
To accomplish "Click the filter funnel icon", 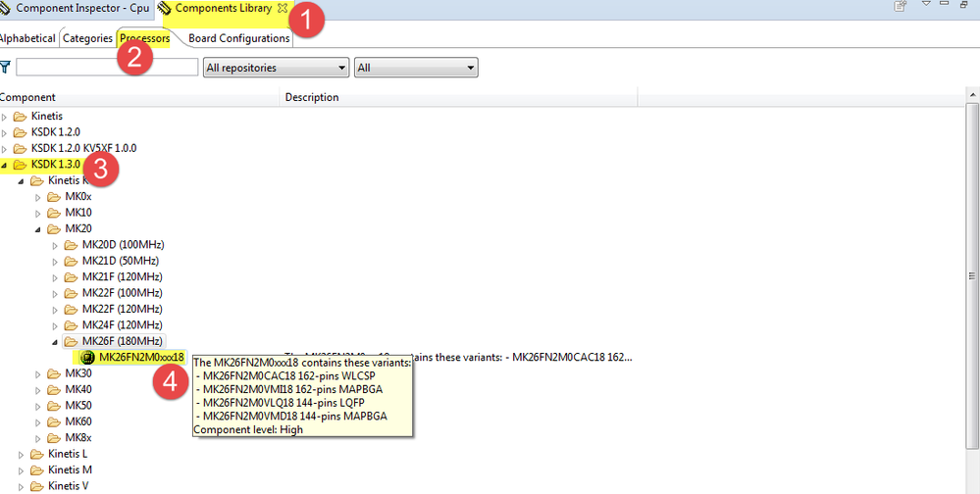I will [5, 67].
